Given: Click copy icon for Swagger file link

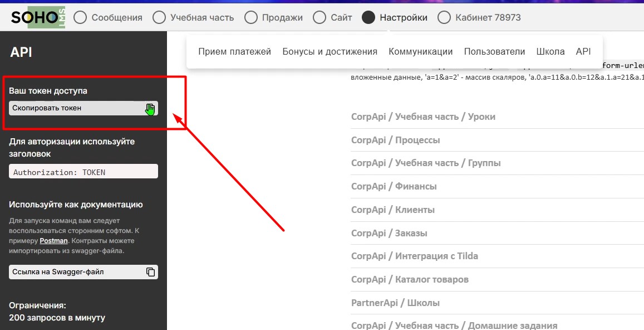Looking at the screenshot, I should (150, 272).
